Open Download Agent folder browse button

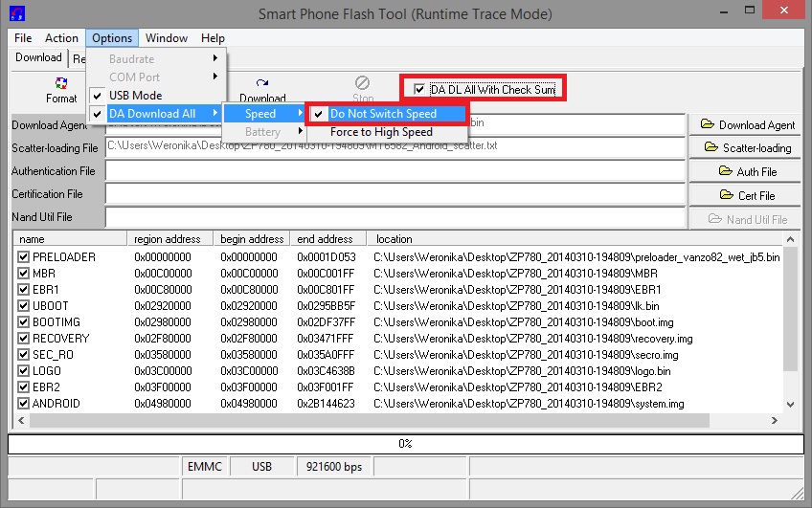click(x=747, y=125)
